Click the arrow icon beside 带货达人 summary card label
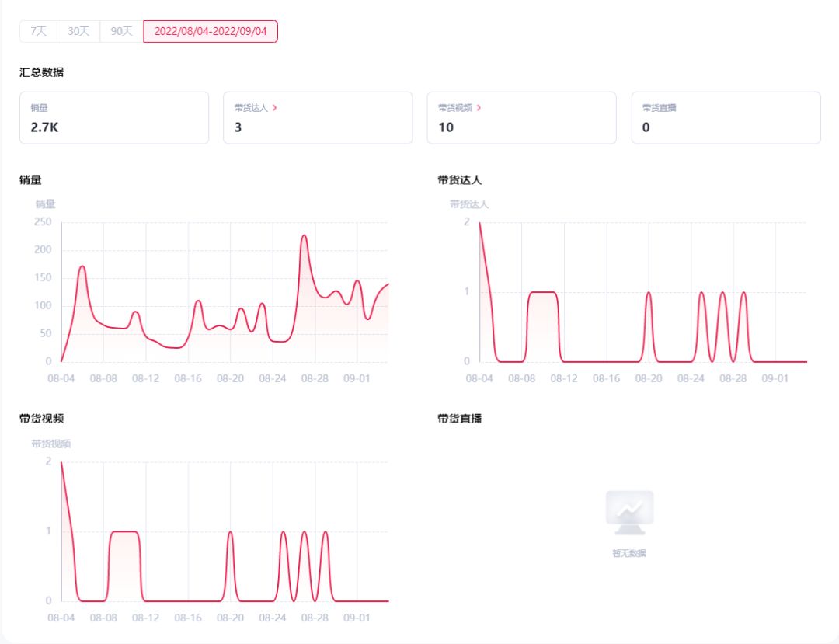Screen dimensions: 839x644 [x=275, y=108]
